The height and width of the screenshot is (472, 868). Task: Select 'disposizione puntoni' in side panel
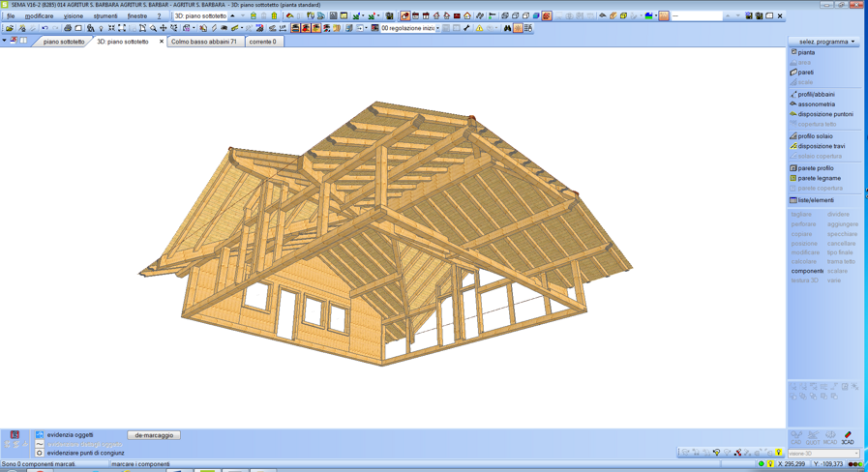coord(824,114)
